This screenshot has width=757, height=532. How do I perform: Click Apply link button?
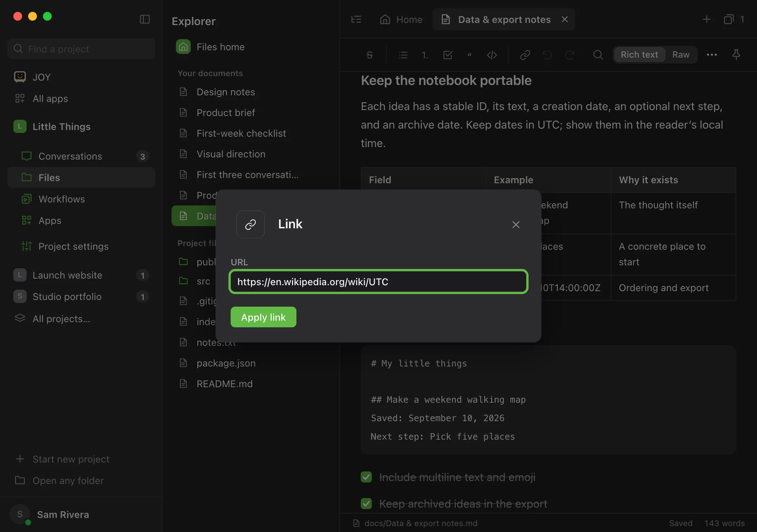pos(264,317)
